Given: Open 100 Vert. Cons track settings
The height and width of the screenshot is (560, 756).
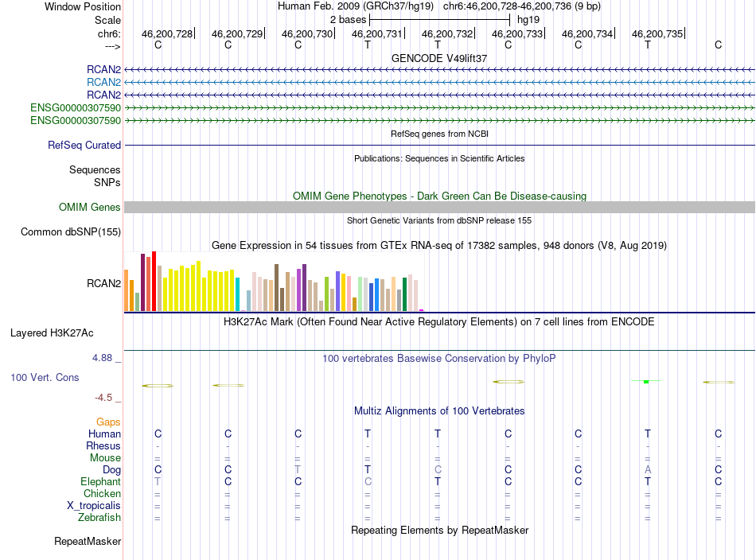Looking at the screenshot, I should (45, 377).
